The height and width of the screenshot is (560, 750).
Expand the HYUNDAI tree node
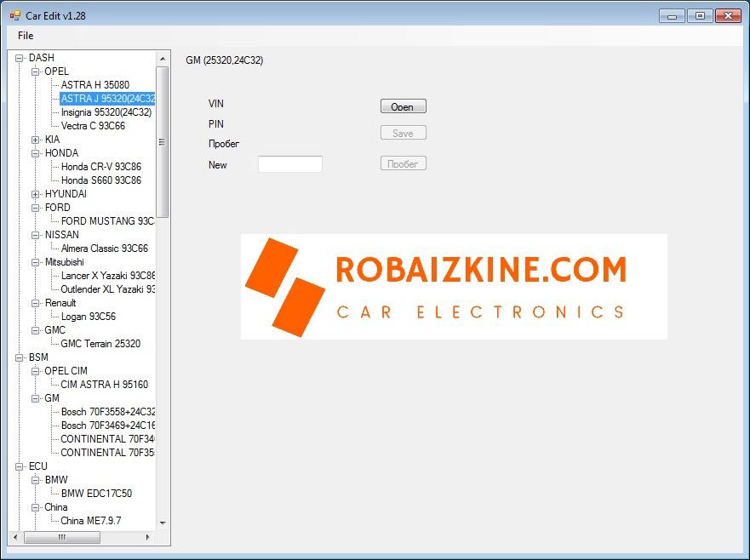[35, 194]
